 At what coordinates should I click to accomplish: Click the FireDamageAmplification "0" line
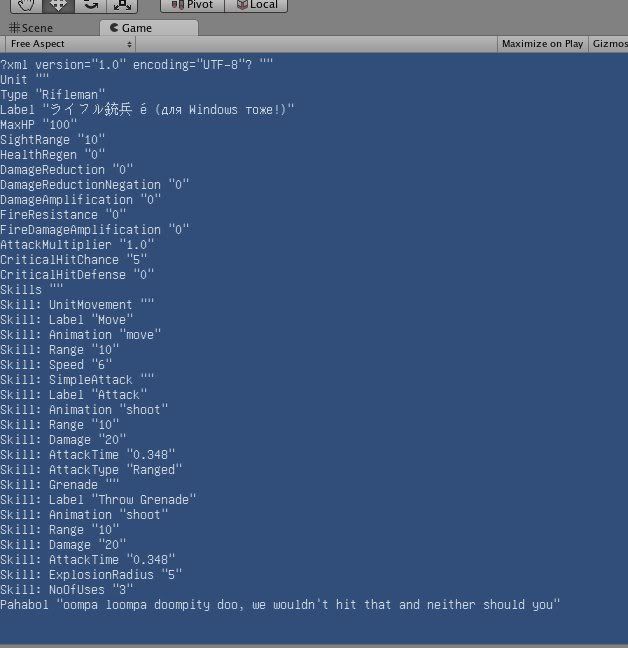(95, 230)
